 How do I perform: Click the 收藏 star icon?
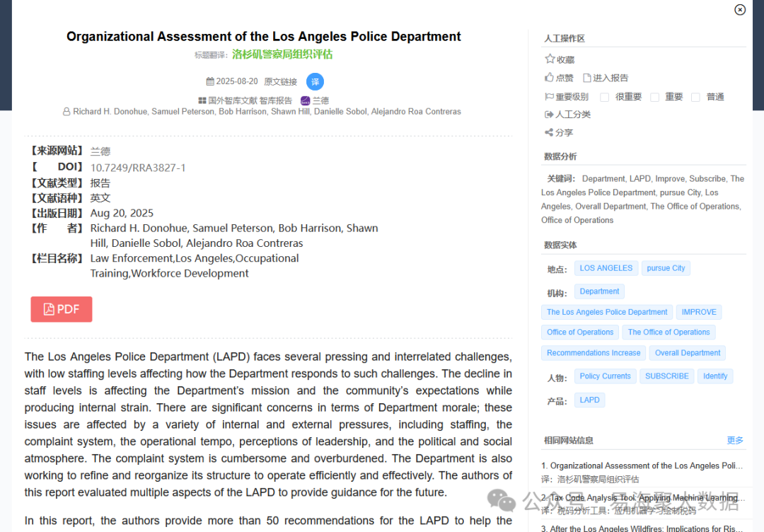550,59
